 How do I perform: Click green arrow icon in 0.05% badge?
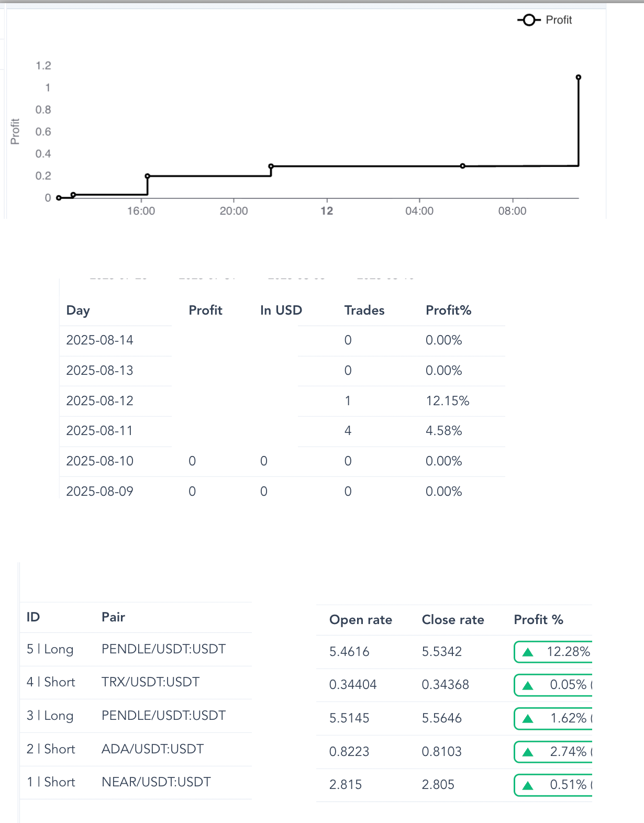[528, 685]
